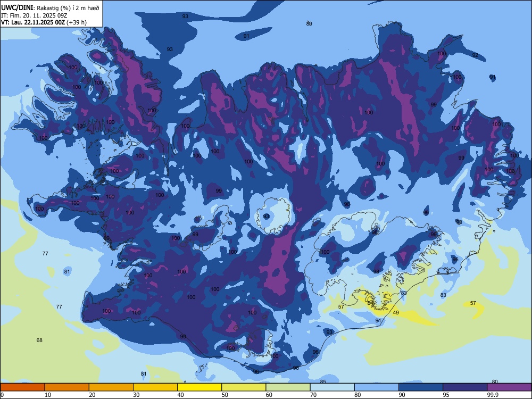Choose the medium blue 90–95 legend swatch
532x399 pixels.
(x=421, y=387)
